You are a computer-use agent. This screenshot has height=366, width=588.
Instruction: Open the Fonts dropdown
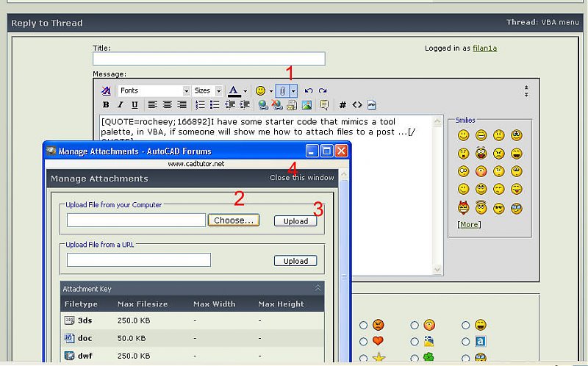point(153,90)
